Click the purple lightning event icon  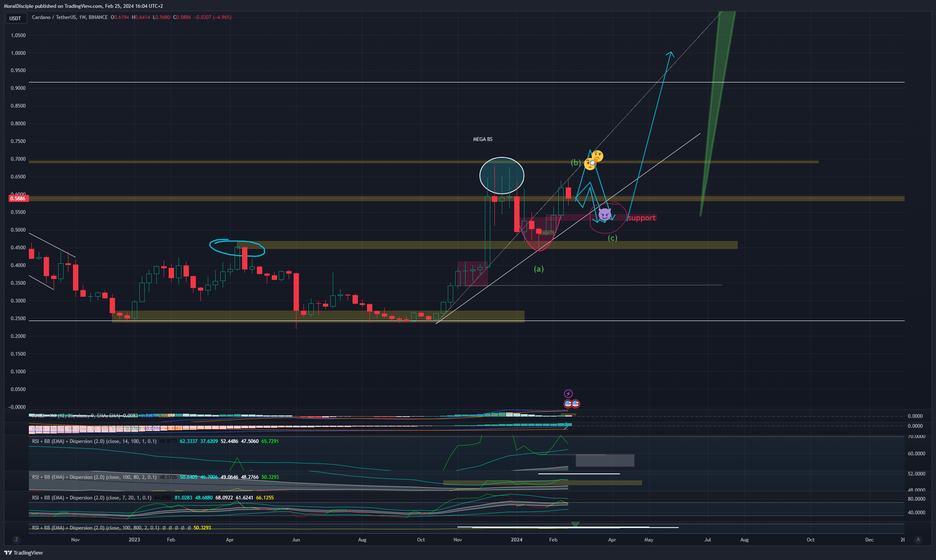568,394
